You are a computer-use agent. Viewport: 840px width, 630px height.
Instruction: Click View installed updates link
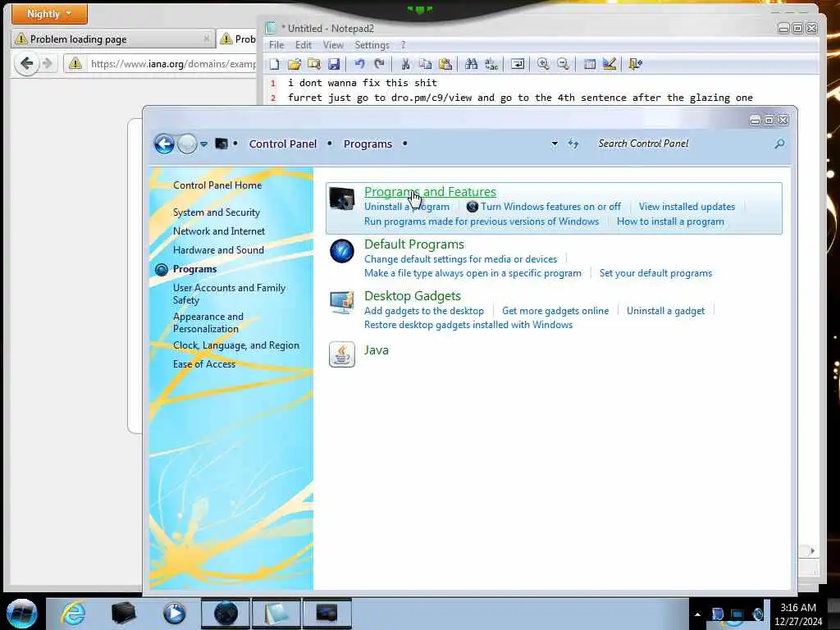687,207
